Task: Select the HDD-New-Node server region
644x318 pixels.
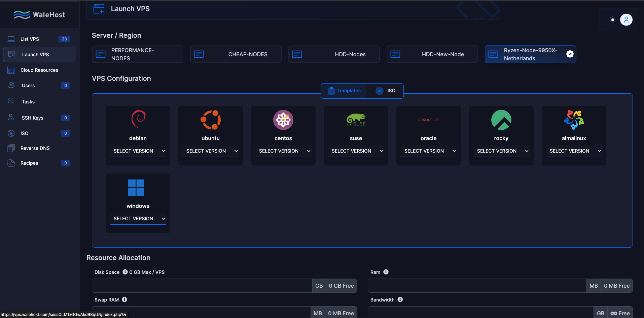Action: coord(432,54)
